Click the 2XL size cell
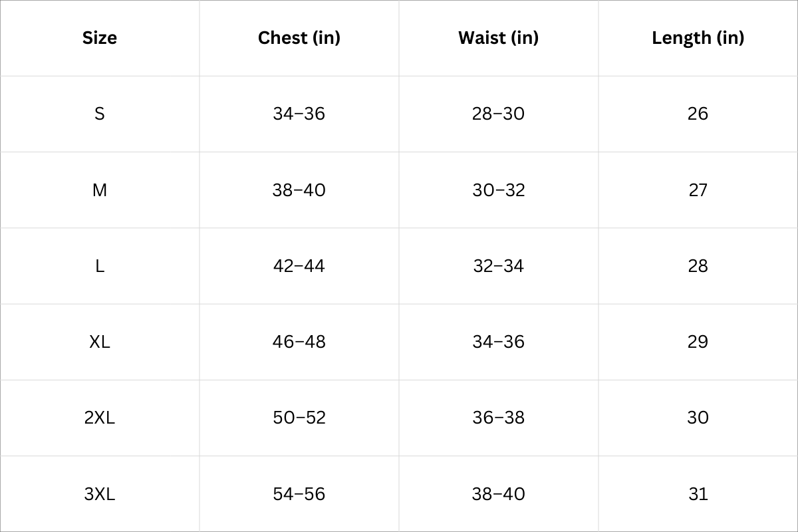798x532 pixels. [x=100, y=418]
